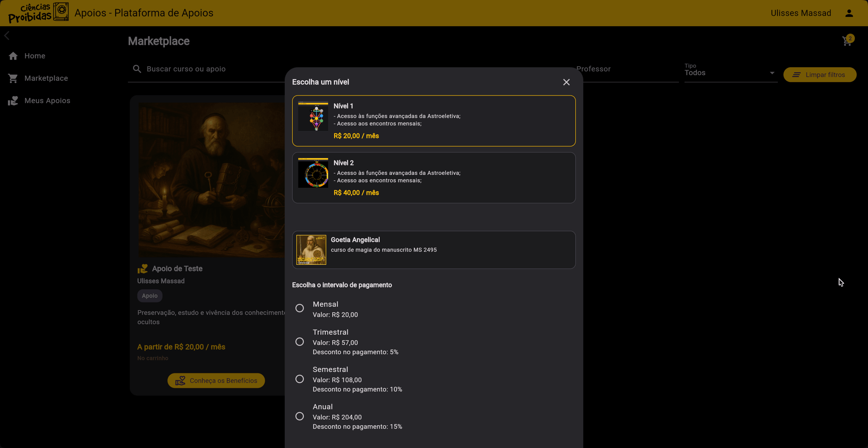Click the search magnifier icon
Image resolution: width=868 pixels, height=448 pixels.
[137, 69]
